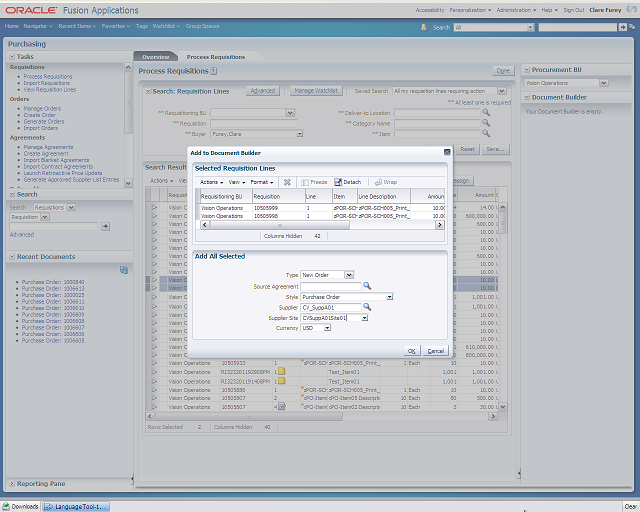Collapse the Document Builder section
Image resolution: width=640 pixels, height=512 pixels.
[527, 97]
